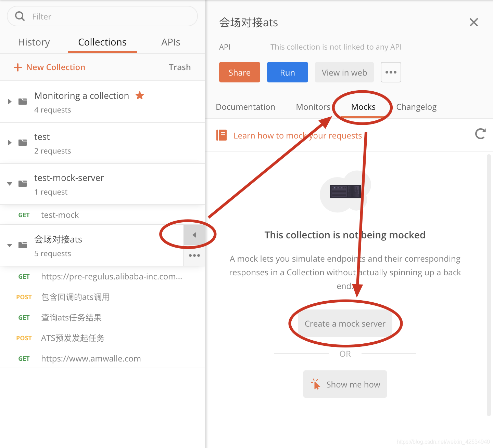This screenshot has height=448, width=493.
Task: Click New Collection link
Action: click(x=55, y=67)
